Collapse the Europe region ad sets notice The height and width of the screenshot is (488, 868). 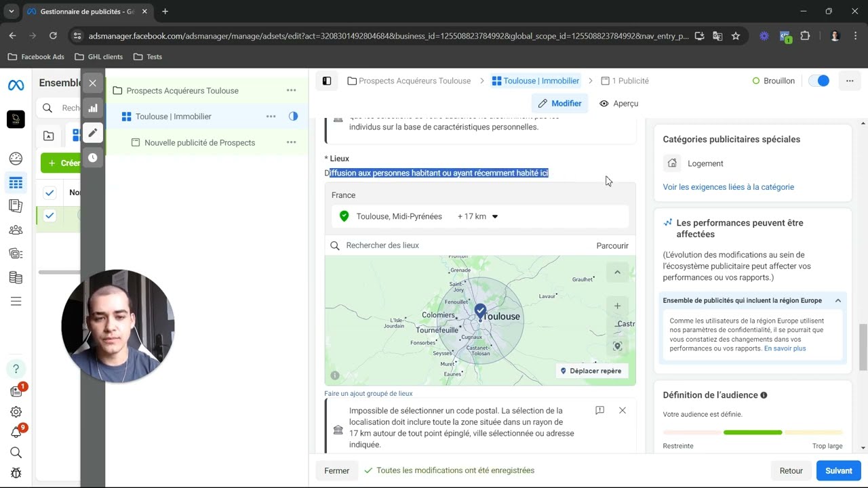click(838, 300)
